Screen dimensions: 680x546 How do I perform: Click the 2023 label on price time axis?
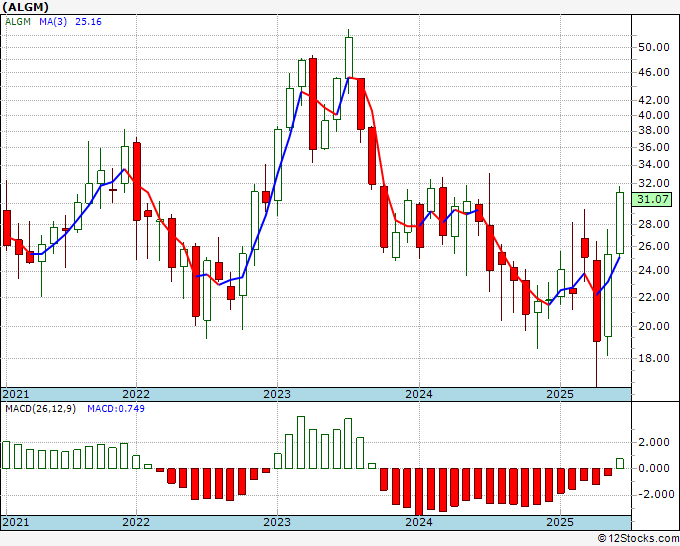coord(277,394)
